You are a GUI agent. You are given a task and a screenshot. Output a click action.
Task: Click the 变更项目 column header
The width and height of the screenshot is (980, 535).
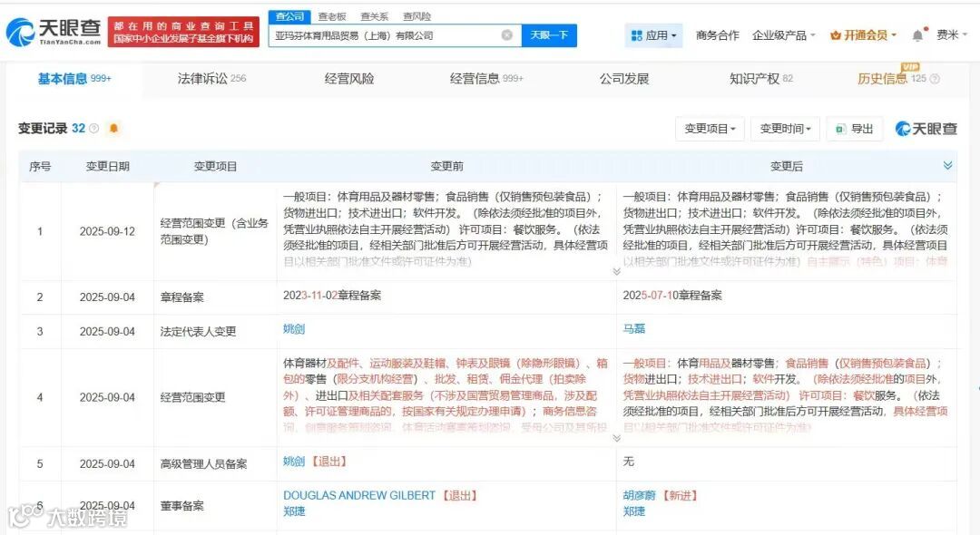[x=216, y=166]
